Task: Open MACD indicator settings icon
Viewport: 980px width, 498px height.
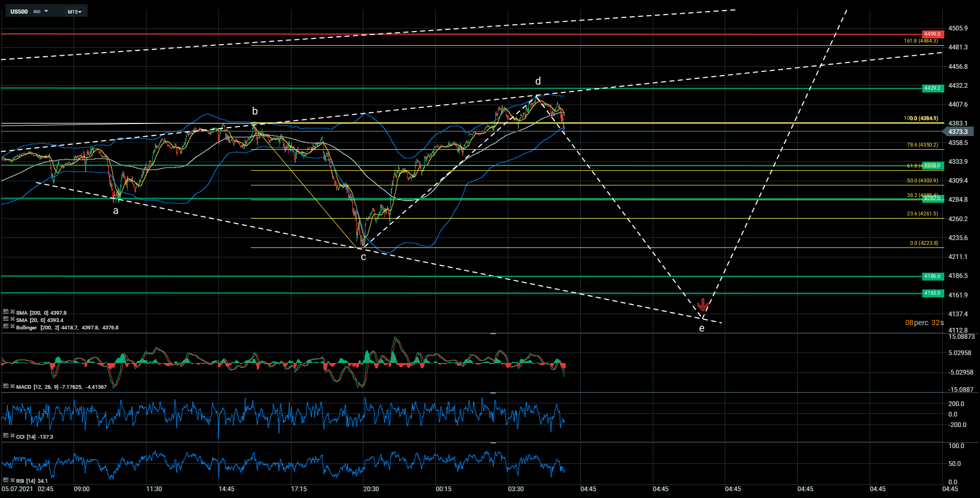Action: 5,386
